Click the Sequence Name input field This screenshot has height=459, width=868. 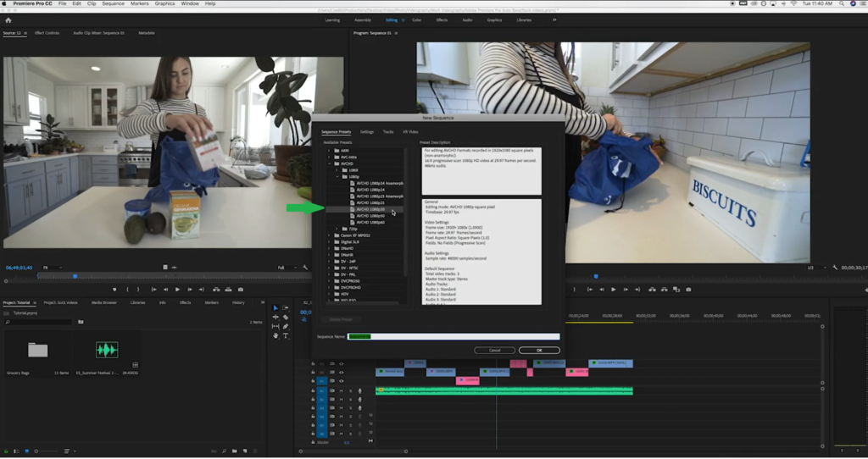coord(453,336)
